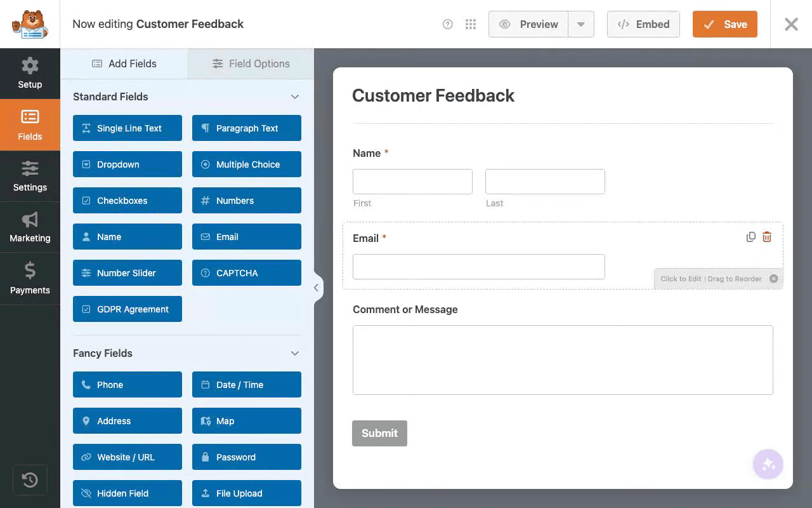The height and width of the screenshot is (508, 812).
Task: Collapse the Fancy Fields section
Action: tap(294, 353)
